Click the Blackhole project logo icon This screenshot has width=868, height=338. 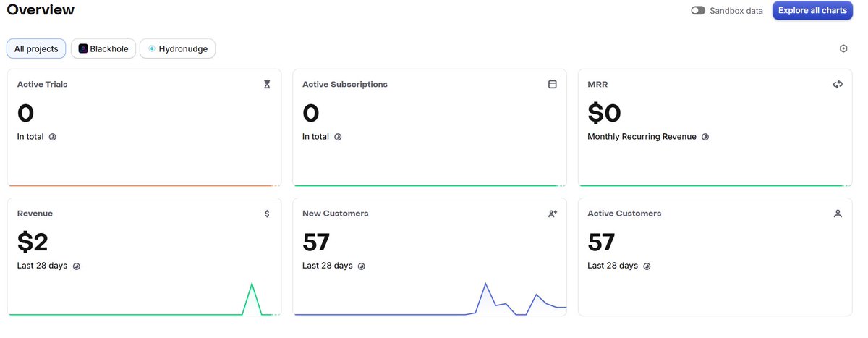[83, 49]
